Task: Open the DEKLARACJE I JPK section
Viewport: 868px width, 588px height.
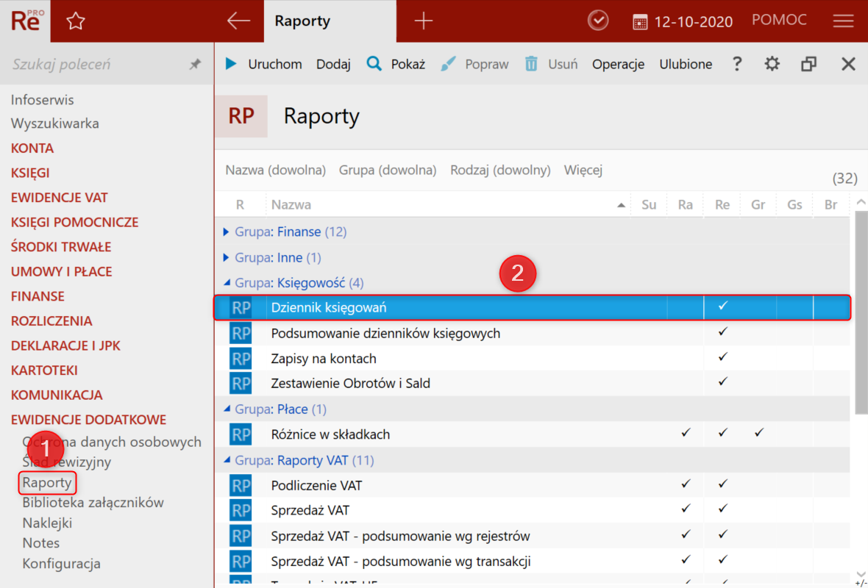Action: coord(65,345)
